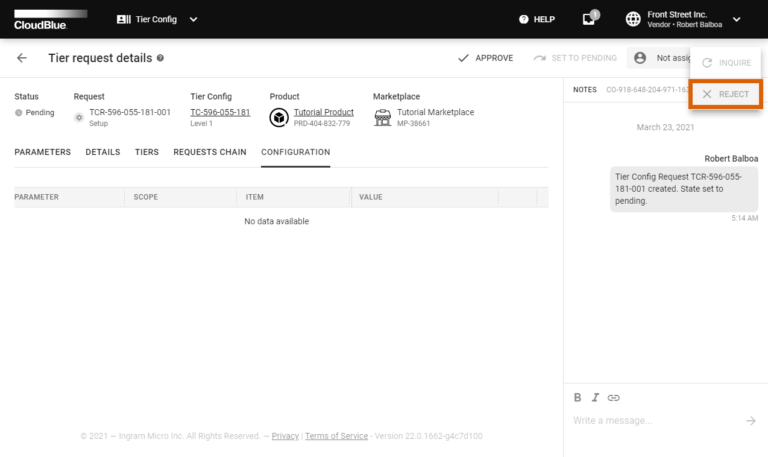768x457 pixels.
Task: Switch to the DETAILS tab
Action: click(103, 152)
